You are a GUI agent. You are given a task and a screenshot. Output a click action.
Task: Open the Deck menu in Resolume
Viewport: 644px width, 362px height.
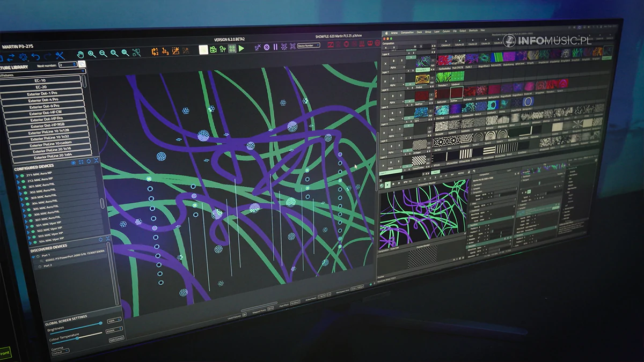[420, 33]
